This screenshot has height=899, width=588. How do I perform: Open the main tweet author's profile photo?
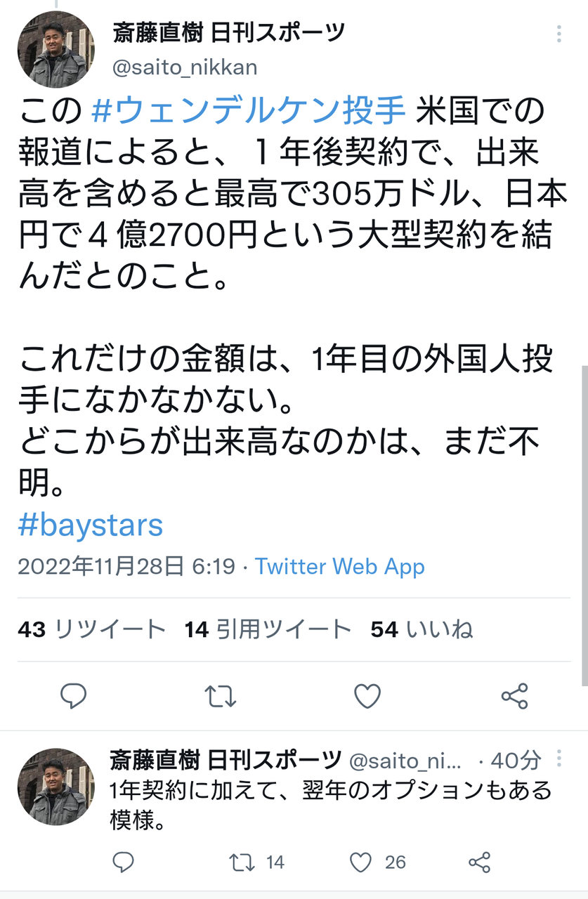pyautogui.click(x=55, y=49)
